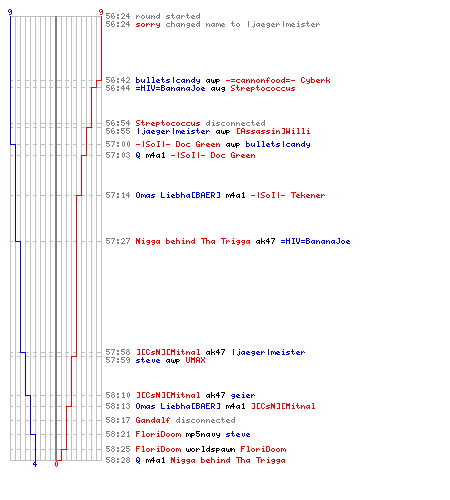Select -|SoI|- Doc Green at 57:00
The width and height of the screenshot is (450, 500).
(x=178, y=144)
